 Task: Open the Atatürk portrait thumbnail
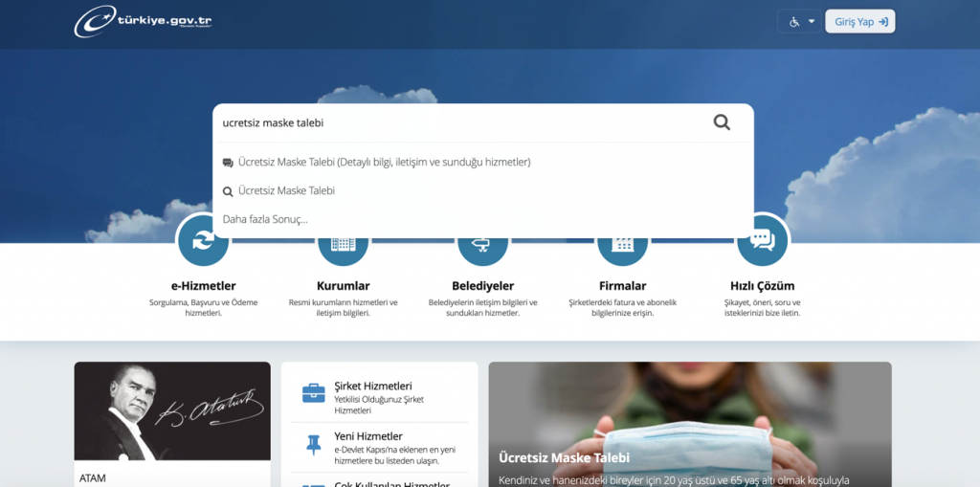click(172, 411)
